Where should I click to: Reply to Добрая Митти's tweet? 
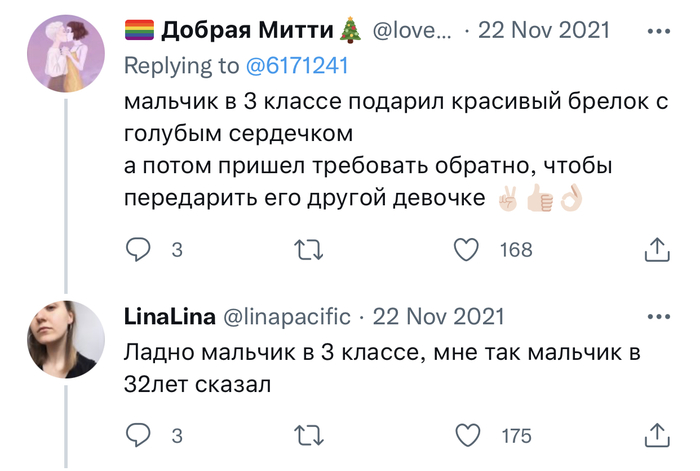coord(138,250)
